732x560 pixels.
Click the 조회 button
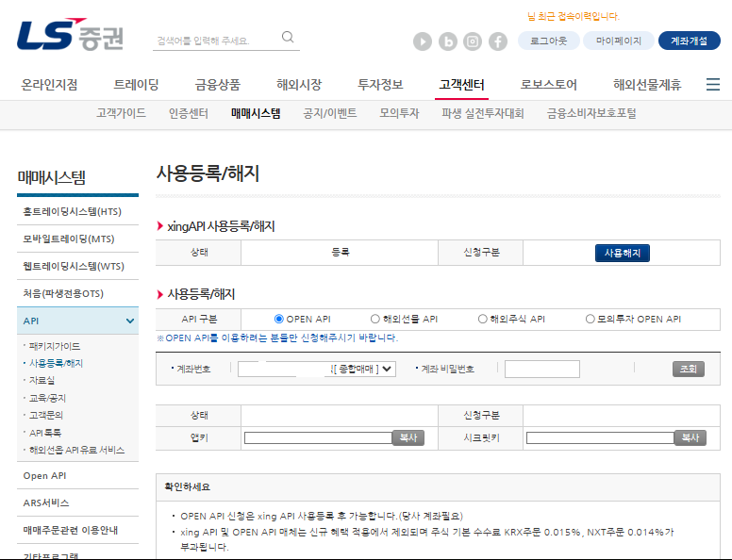point(688,369)
